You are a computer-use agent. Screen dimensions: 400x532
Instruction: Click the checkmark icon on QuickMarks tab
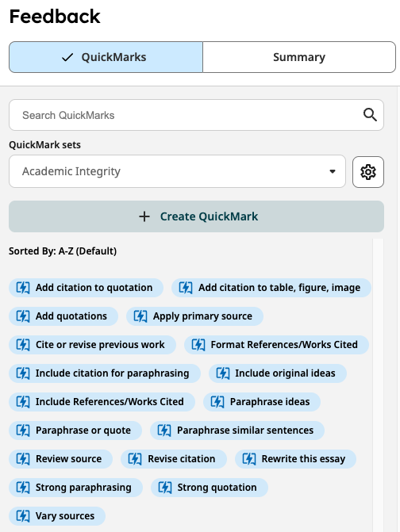tap(67, 57)
